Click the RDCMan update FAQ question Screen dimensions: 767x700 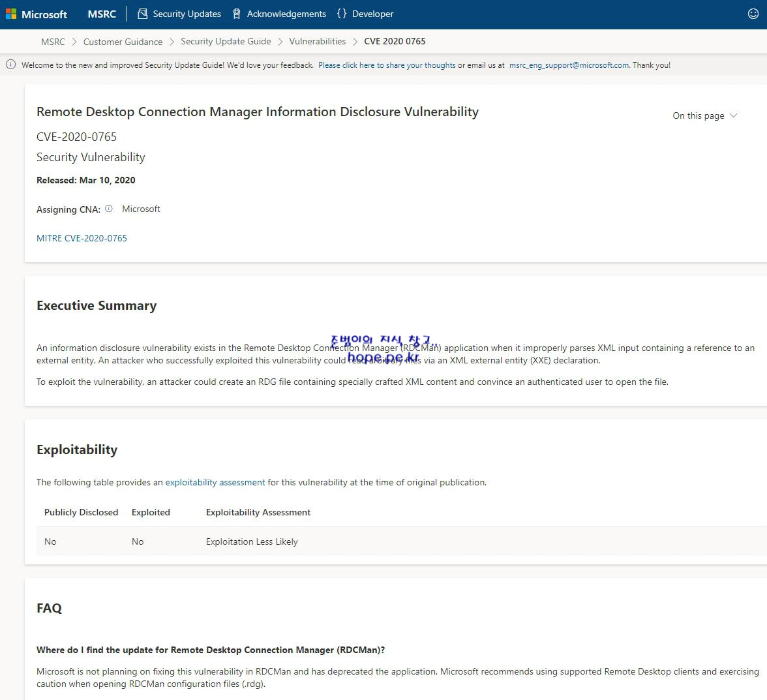click(211, 650)
